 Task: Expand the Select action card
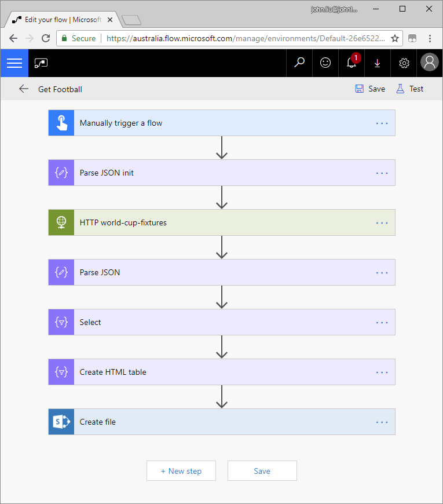220,322
